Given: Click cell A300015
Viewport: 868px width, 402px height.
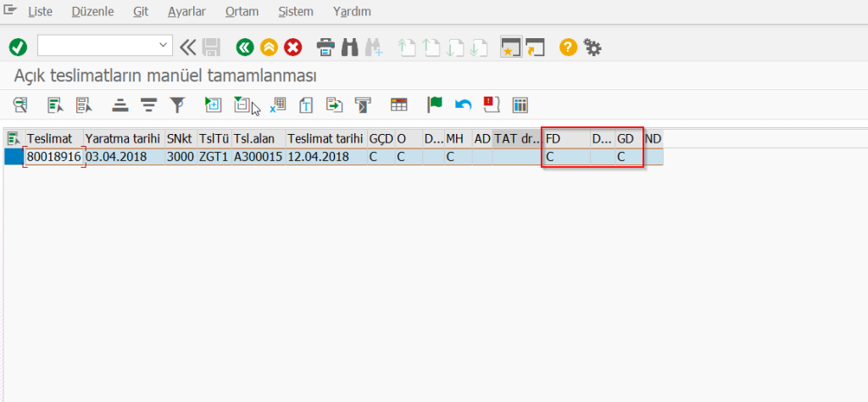Looking at the screenshot, I should coord(259,157).
